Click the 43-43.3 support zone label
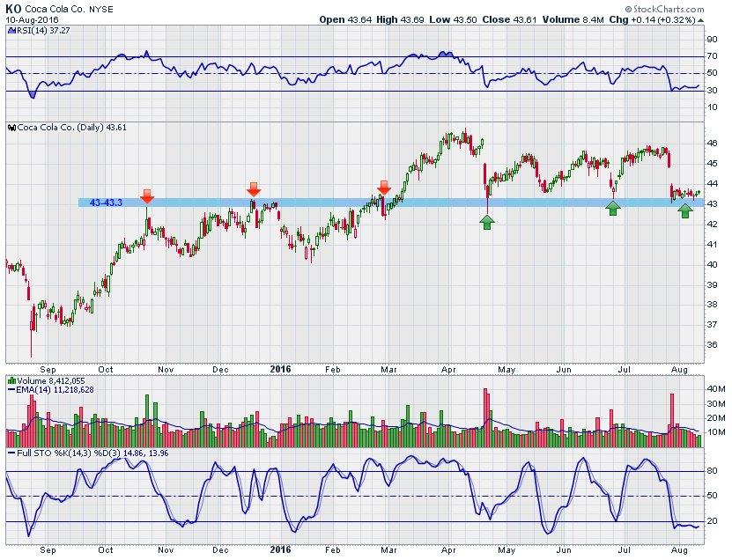This screenshot has width=732, height=560. [x=106, y=203]
